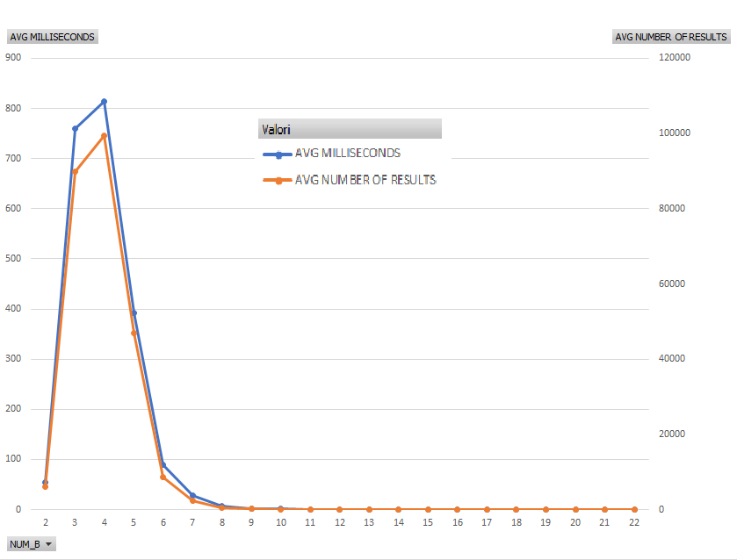Click the orange legend line marker
This screenshot has height=560, width=737.
[278, 180]
